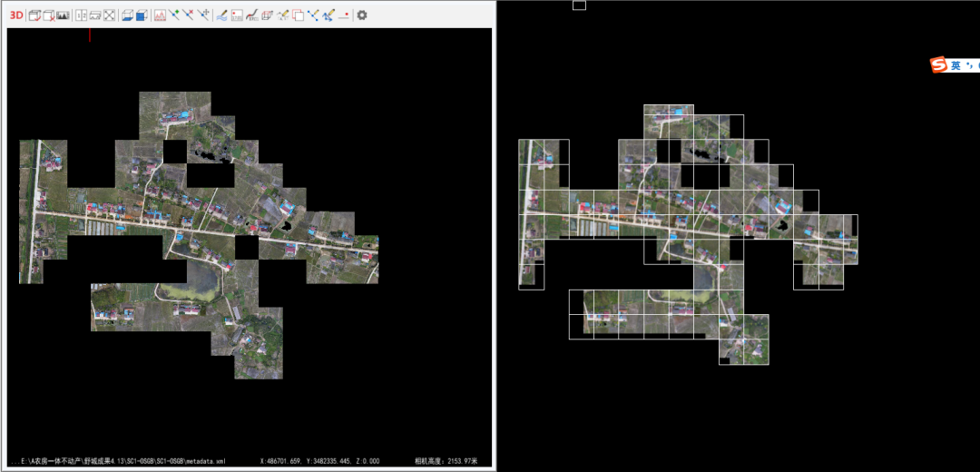980x472 pixels.
Task: Click the Sogou input method S icon
Action: (939, 65)
